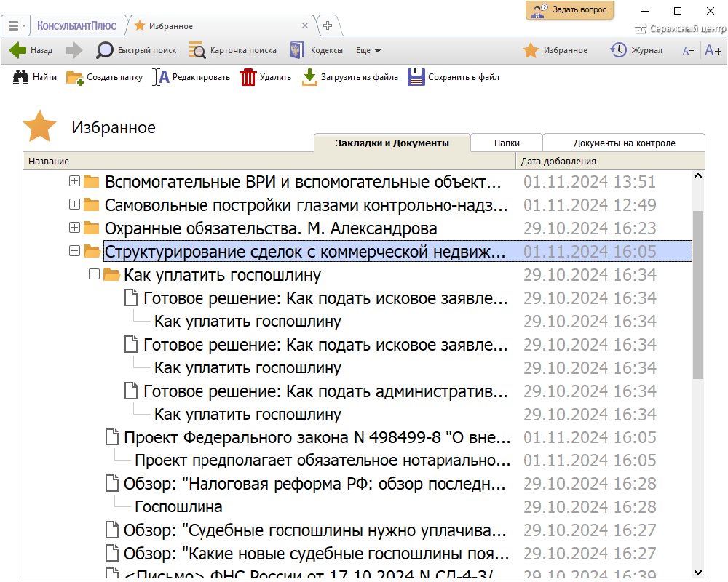Click the binoculars Find icon
This screenshot has height=582, width=728.
point(20,77)
